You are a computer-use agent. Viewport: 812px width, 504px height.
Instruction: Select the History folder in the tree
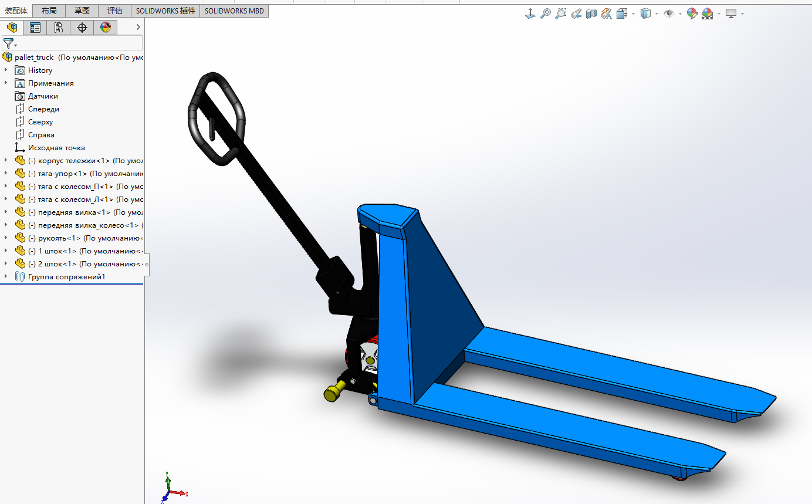(x=40, y=70)
